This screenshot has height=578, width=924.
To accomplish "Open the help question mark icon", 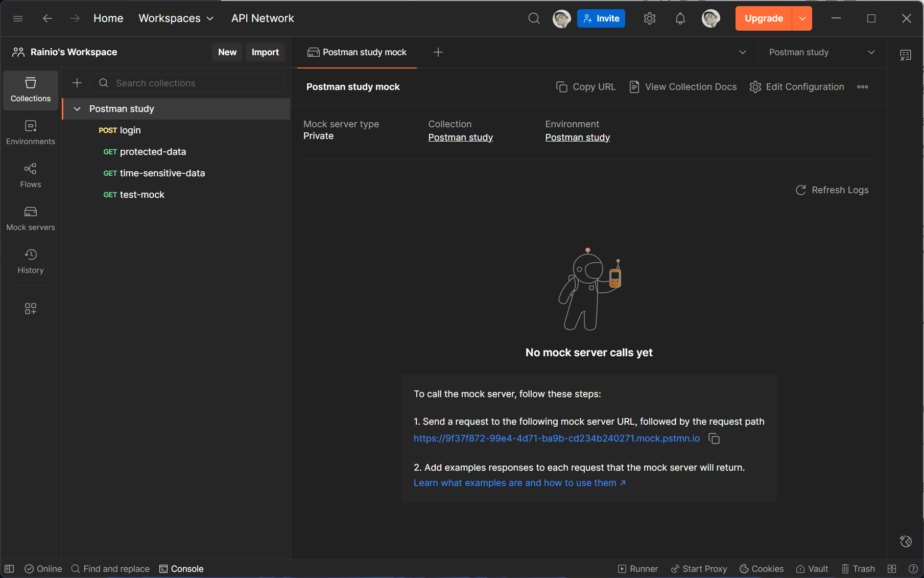I will [x=913, y=569].
